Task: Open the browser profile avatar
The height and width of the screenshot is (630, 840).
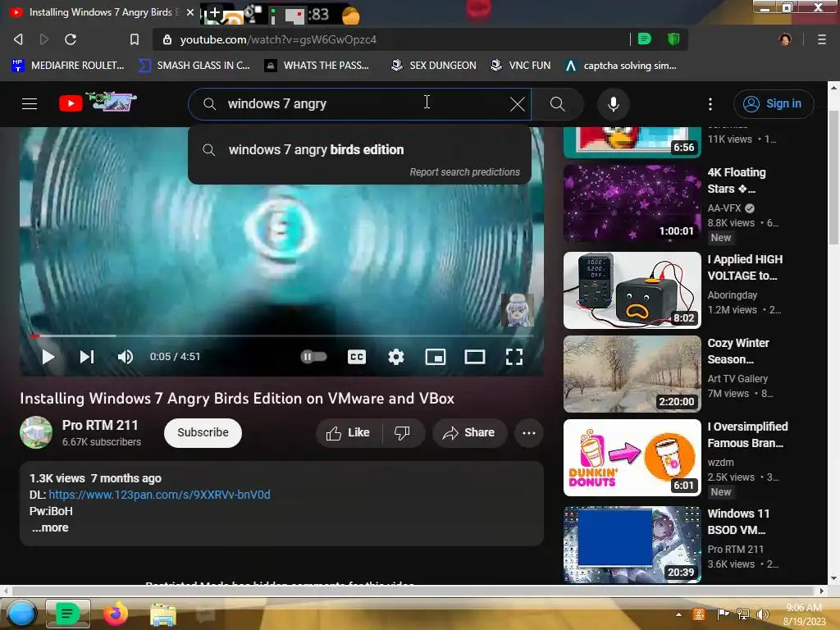Action: point(785,39)
